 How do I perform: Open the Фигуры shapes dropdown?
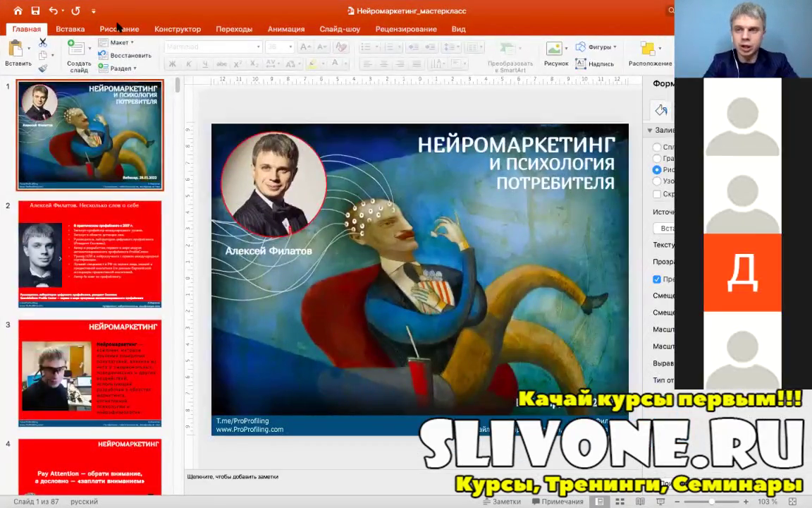596,47
